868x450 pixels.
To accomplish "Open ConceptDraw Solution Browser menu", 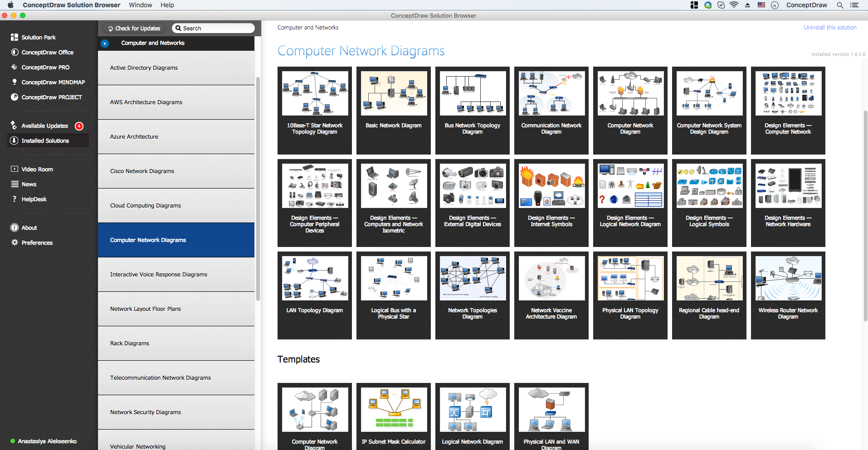I will [72, 5].
